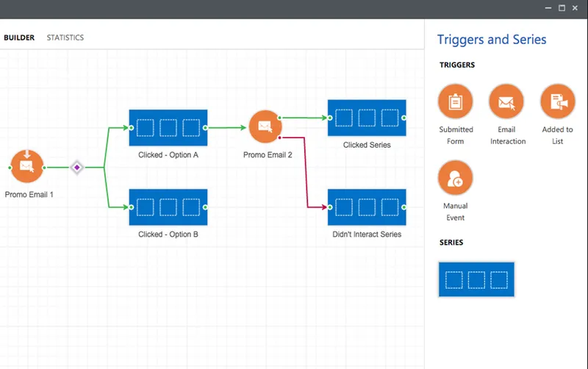Select the Added to List trigger icon
The image size is (588, 369).
(x=558, y=101)
